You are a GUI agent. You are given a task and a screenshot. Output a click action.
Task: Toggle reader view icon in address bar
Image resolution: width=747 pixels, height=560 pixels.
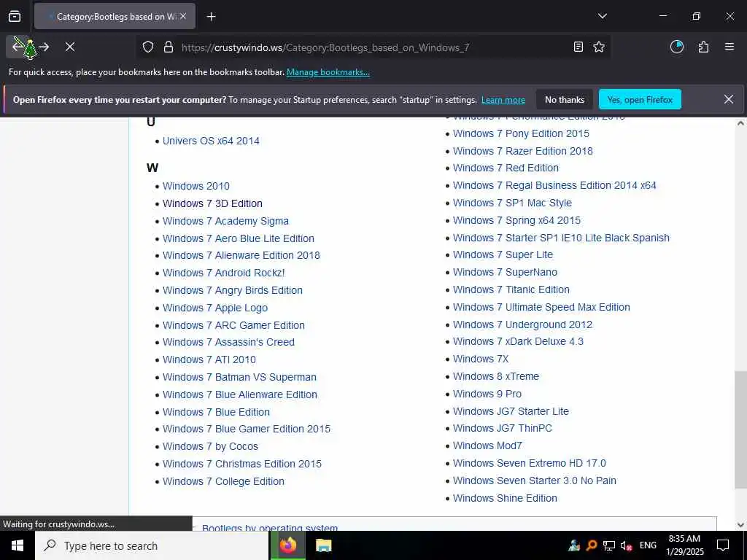pos(578,47)
